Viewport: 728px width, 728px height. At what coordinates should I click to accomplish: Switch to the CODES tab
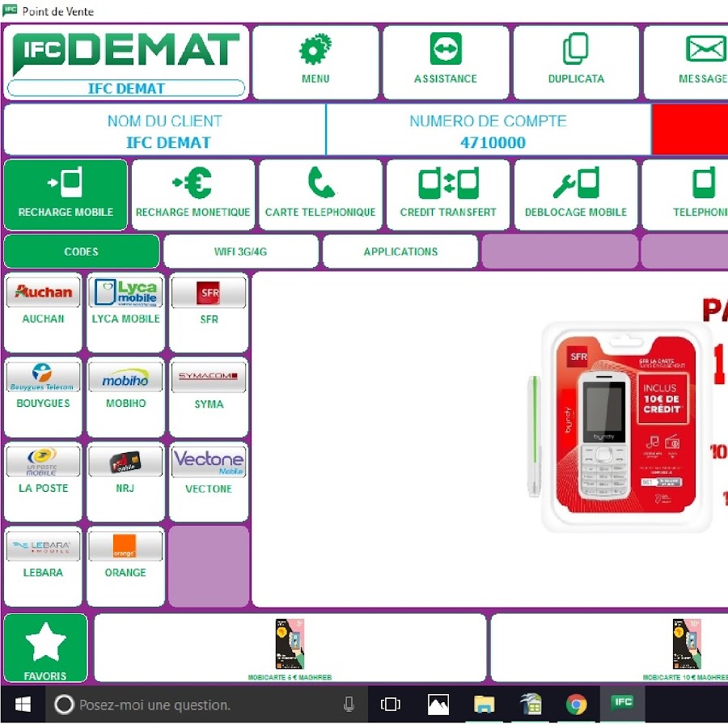pos(81,252)
